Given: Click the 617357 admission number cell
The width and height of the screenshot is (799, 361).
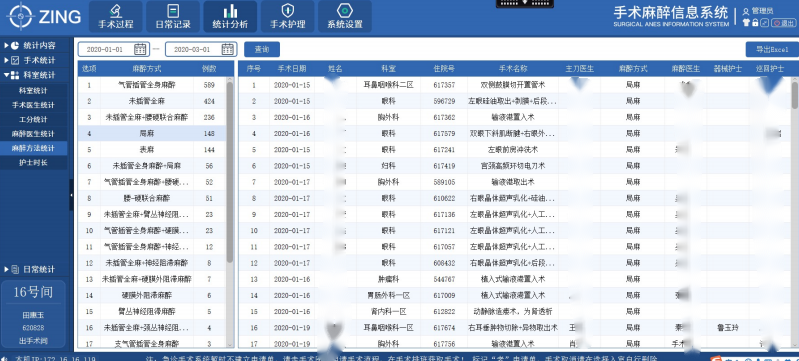Looking at the screenshot, I should coord(444,85).
